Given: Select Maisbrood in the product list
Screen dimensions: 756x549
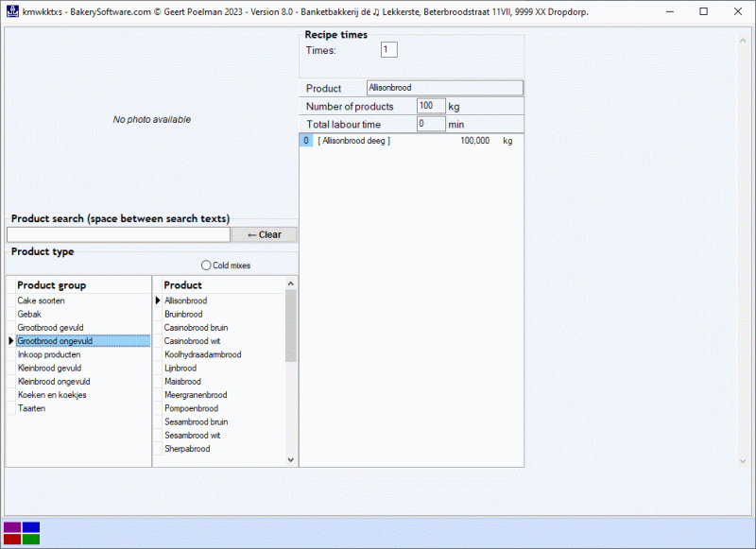Looking at the screenshot, I should coord(181,381).
